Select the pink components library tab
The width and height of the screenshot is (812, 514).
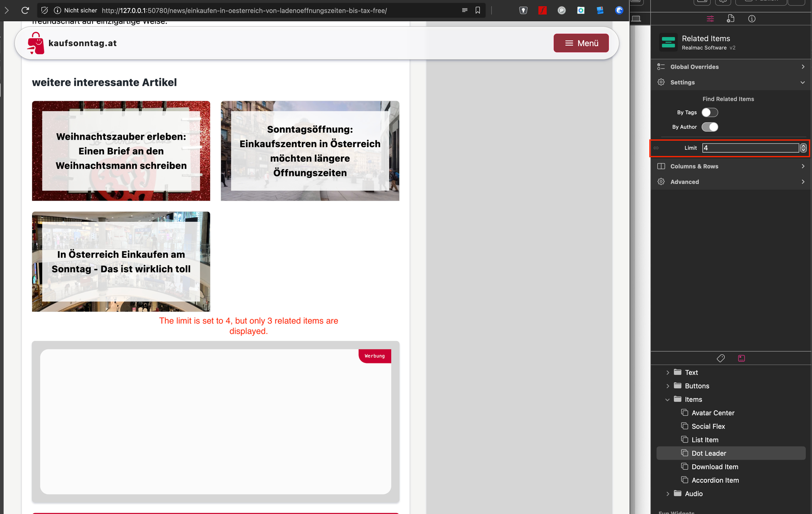click(741, 358)
